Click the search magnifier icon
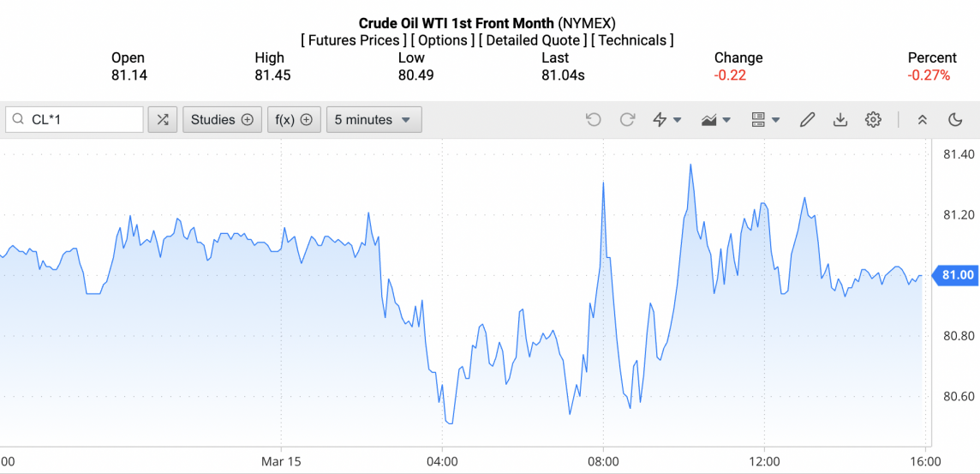Image resolution: width=980 pixels, height=474 pixels. coord(18,120)
